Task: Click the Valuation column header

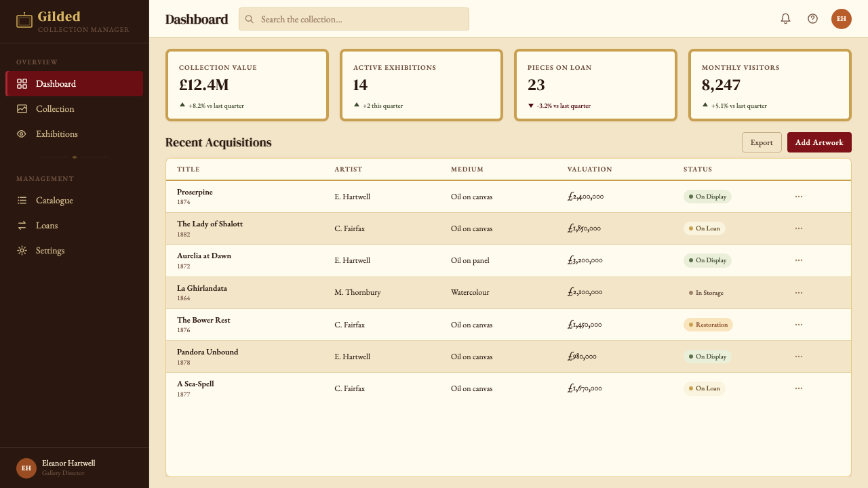Action: 590,169
